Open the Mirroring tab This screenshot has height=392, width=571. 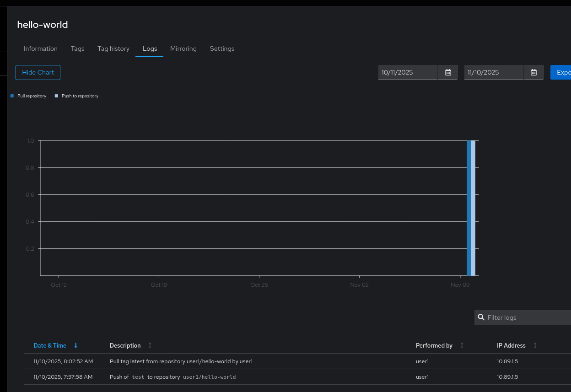(183, 48)
